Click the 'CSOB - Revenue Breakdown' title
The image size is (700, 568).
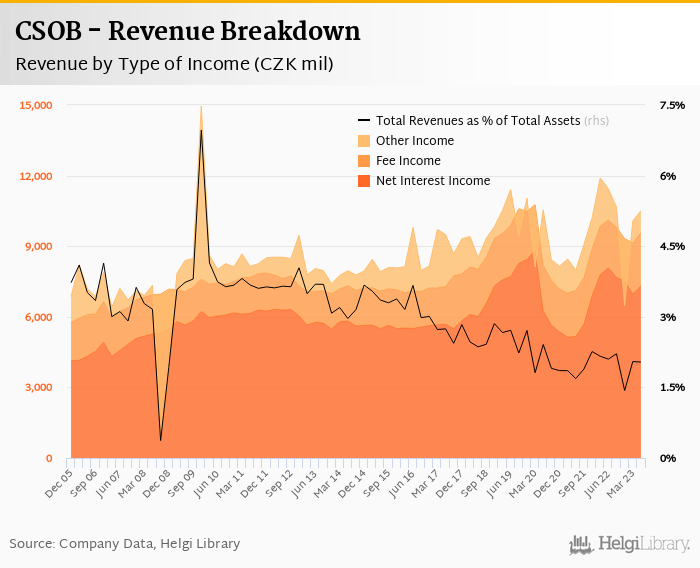[188, 32]
